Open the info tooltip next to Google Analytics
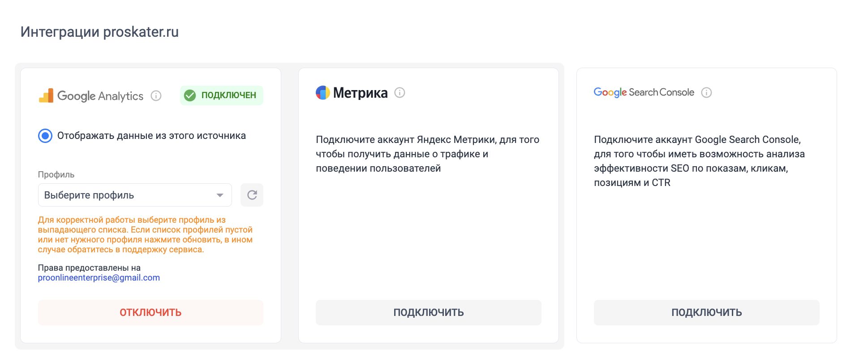868x363 pixels. 156,95
